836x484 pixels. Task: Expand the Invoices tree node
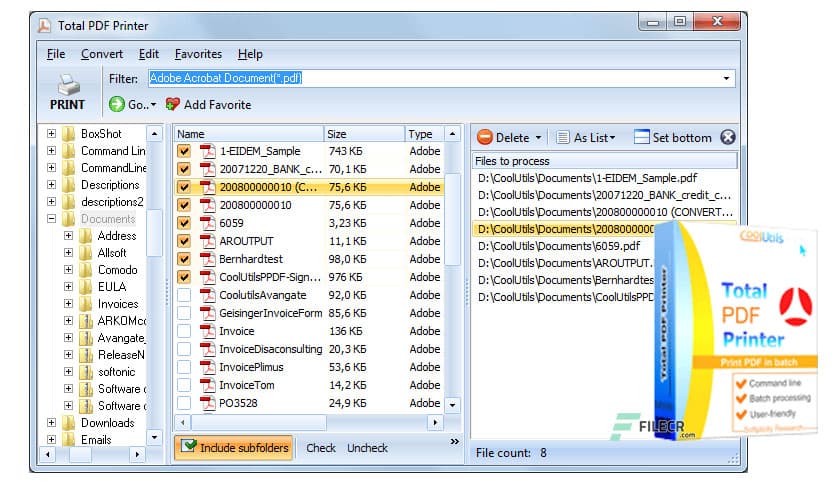[68, 303]
